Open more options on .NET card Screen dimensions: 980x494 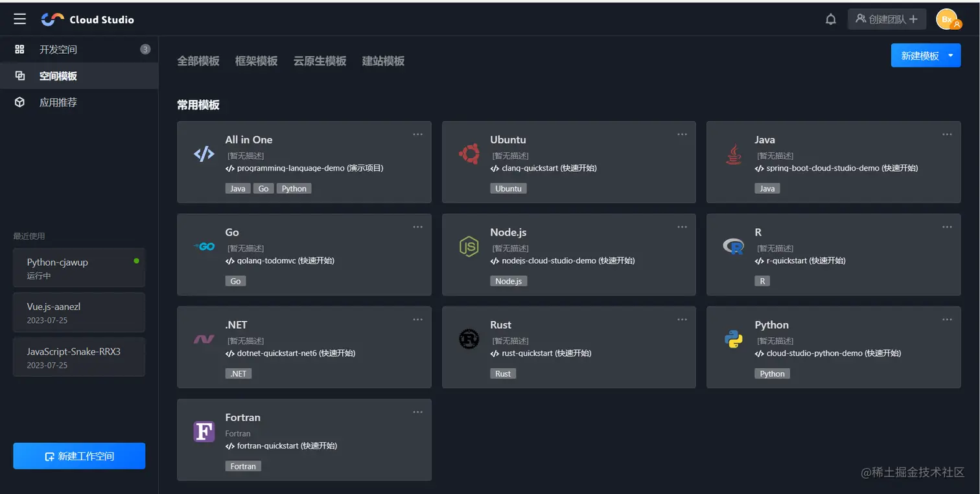417,320
